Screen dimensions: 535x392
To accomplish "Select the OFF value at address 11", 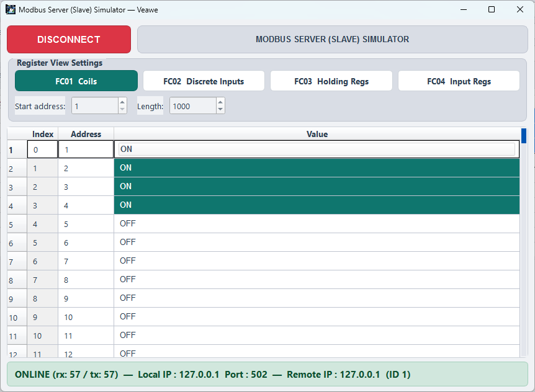I will click(x=317, y=335).
